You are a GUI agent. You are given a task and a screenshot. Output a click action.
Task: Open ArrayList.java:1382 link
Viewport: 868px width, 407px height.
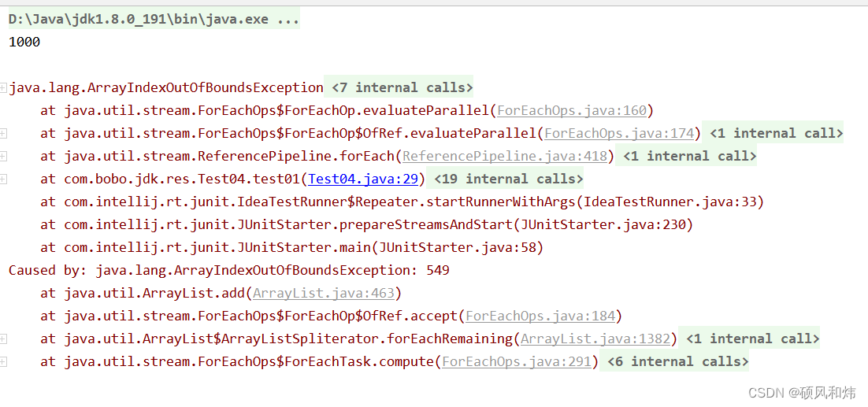(595, 339)
